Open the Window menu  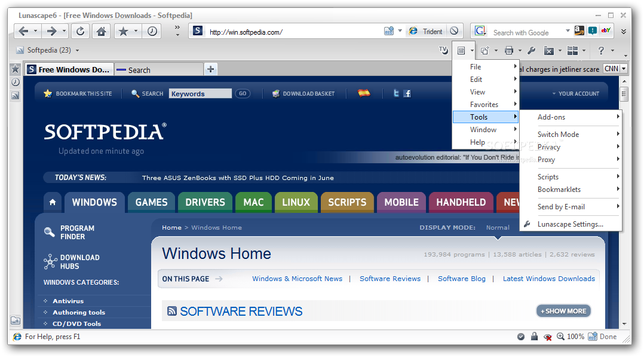click(485, 130)
